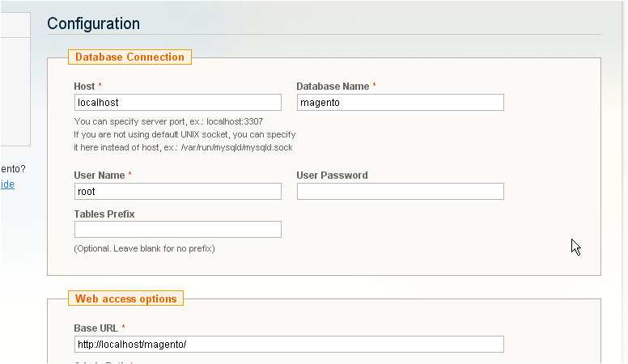628x364 pixels.
Task: Click the Configuration page heading
Action: [x=93, y=23]
